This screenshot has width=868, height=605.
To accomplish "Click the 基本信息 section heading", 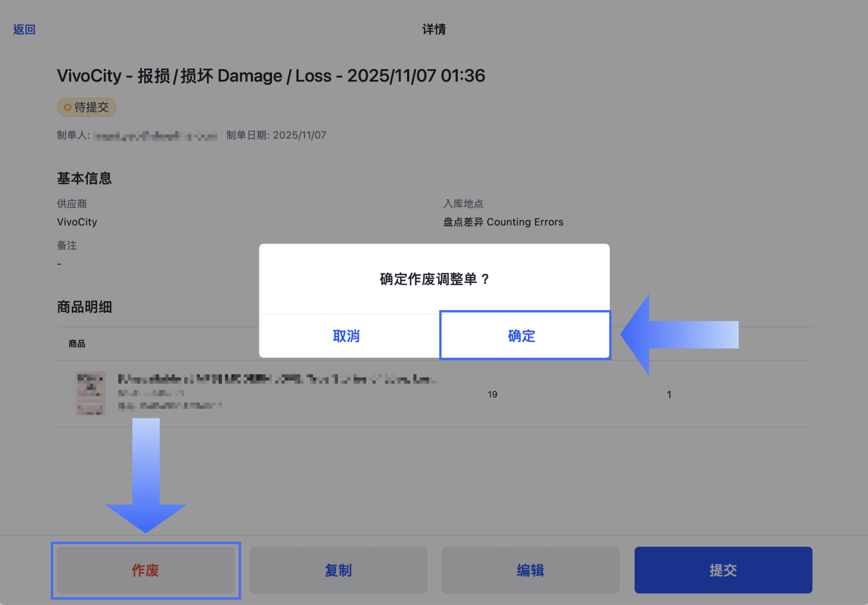I will coord(84,178).
